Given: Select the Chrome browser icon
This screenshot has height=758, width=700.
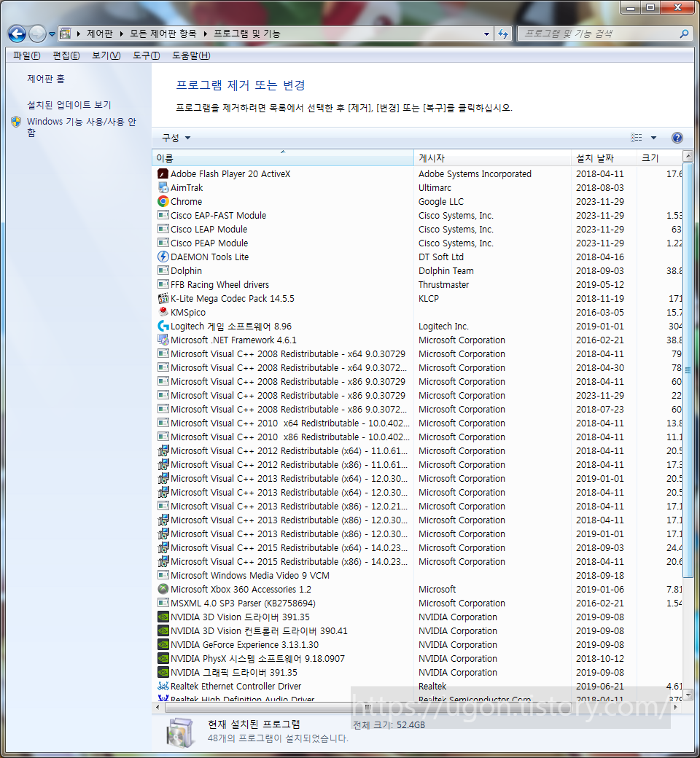Looking at the screenshot, I should [x=163, y=201].
